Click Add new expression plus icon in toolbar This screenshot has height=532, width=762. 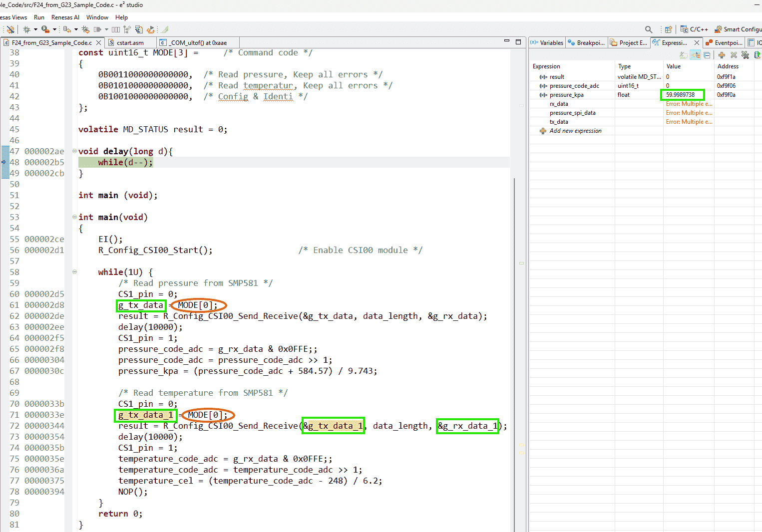point(722,55)
